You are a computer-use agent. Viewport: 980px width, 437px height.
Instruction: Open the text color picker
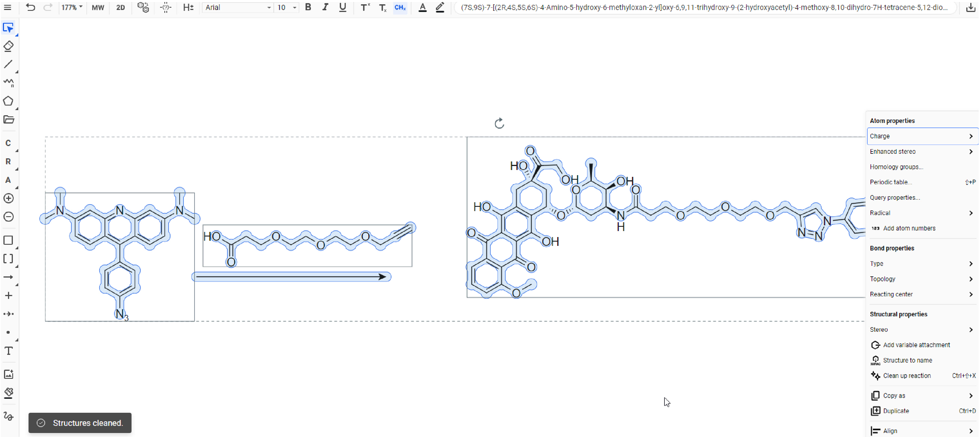pyautogui.click(x=422, y=7)
